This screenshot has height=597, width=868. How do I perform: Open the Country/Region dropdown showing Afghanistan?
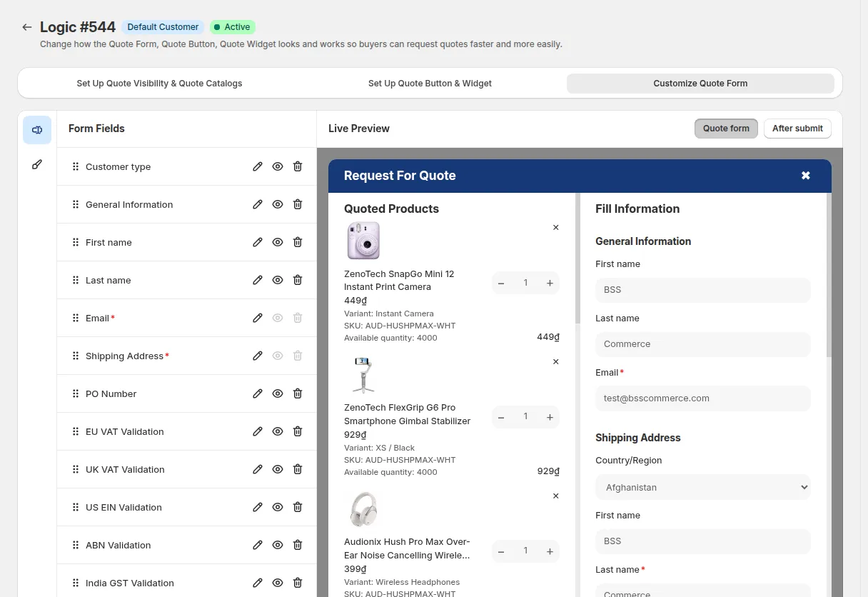click(703, 487)
